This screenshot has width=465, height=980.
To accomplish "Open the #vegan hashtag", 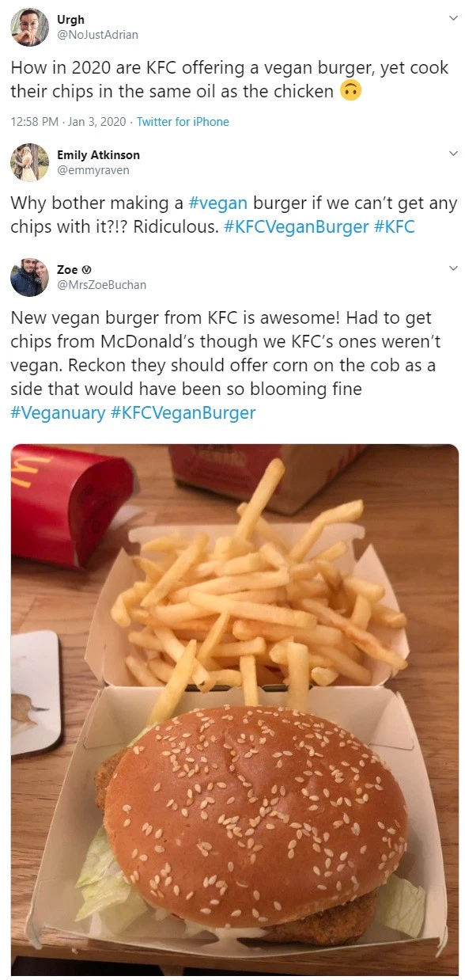I will 217,203.
